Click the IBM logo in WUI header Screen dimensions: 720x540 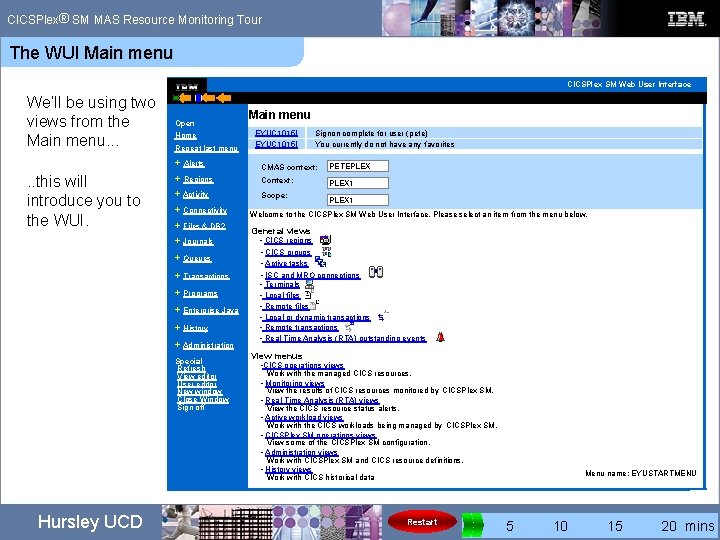[x=187, y=87]
